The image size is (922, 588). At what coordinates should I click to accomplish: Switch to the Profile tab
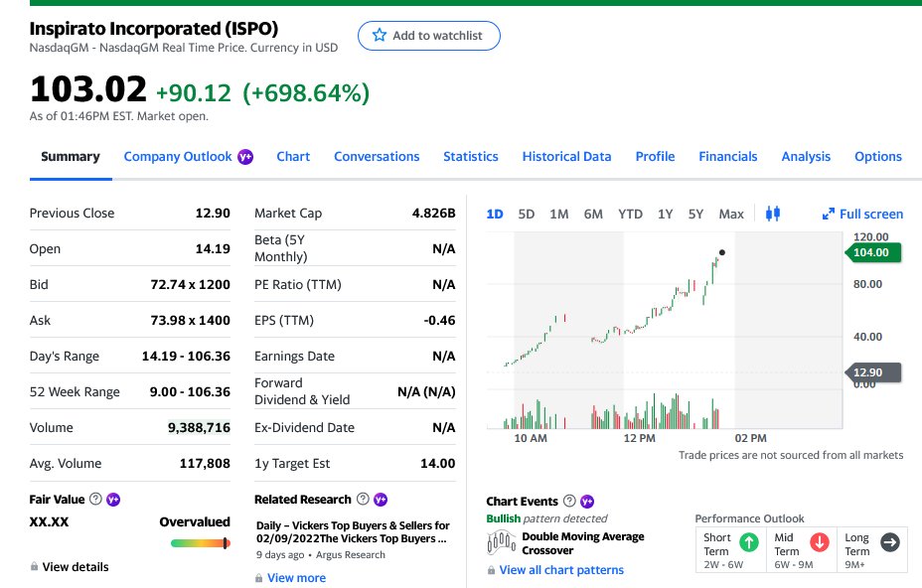[x=655, y=156]
